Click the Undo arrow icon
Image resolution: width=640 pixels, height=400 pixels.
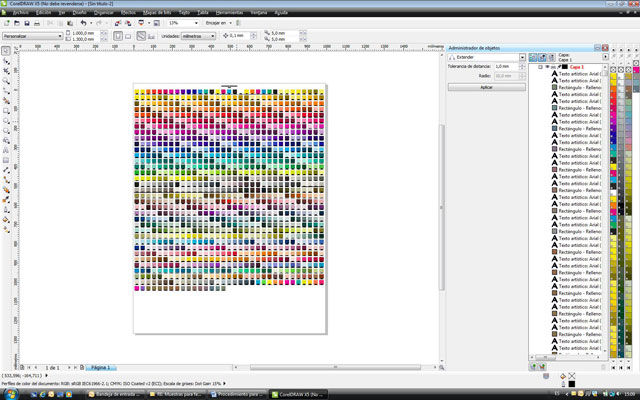coord(83,22)
